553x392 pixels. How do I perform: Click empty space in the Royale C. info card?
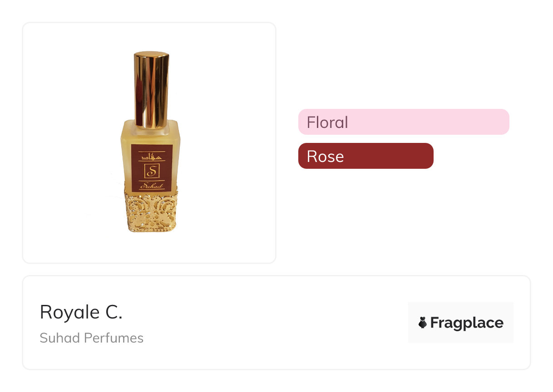(x=272, y=323)
